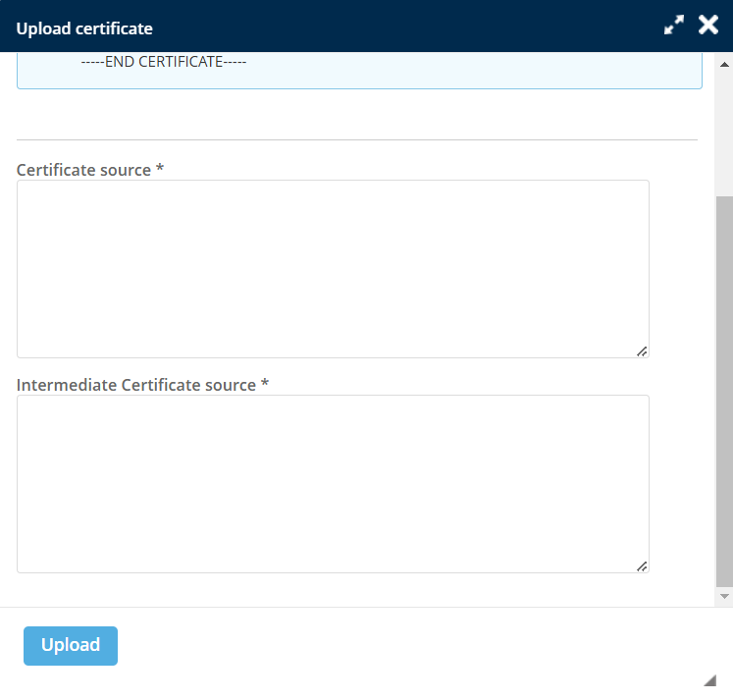Click the horizontal divider above Certificate source
Image resolution: width=733 pixels, height=700 pixels.
tap(357, 139)
